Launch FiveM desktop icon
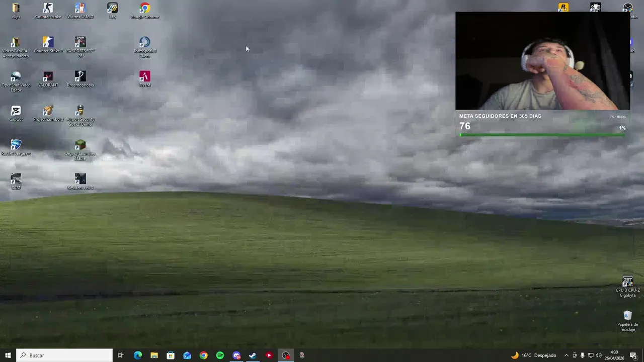 click(x=144, y=79)
